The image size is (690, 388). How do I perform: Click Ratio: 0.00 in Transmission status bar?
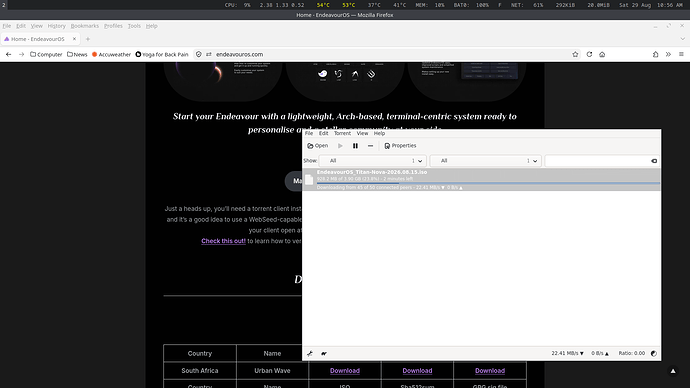631,353
